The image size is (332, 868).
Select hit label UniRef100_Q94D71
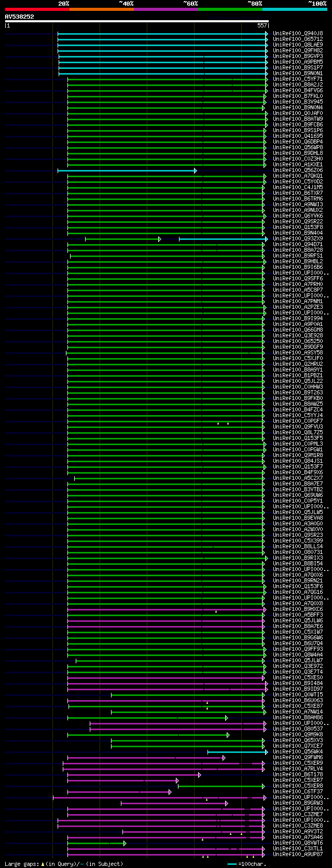298,244
